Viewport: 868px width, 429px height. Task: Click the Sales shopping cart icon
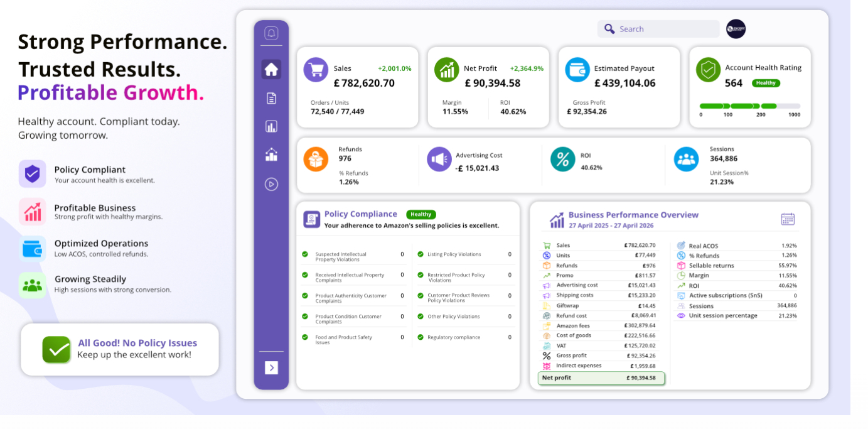(x=316, y=70)
